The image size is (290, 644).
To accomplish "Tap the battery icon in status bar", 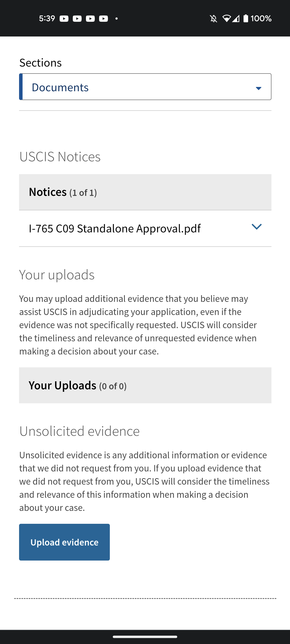I will point(246,19).
